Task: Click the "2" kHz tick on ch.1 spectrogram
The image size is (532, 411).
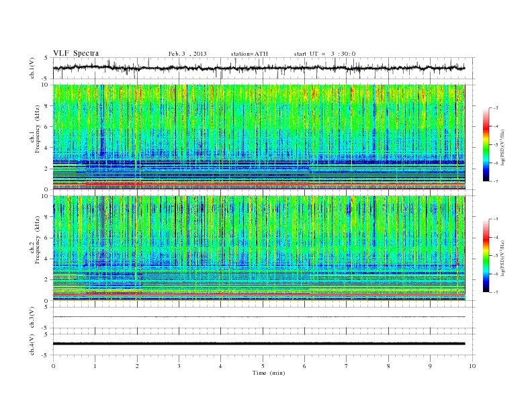Action: tap(46, 169)
